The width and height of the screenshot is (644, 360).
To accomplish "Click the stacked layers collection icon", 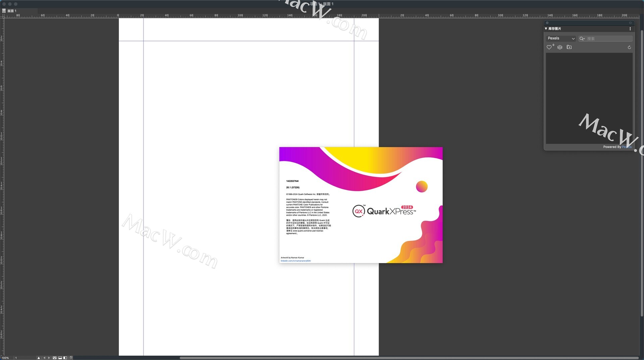I will 560,47.
